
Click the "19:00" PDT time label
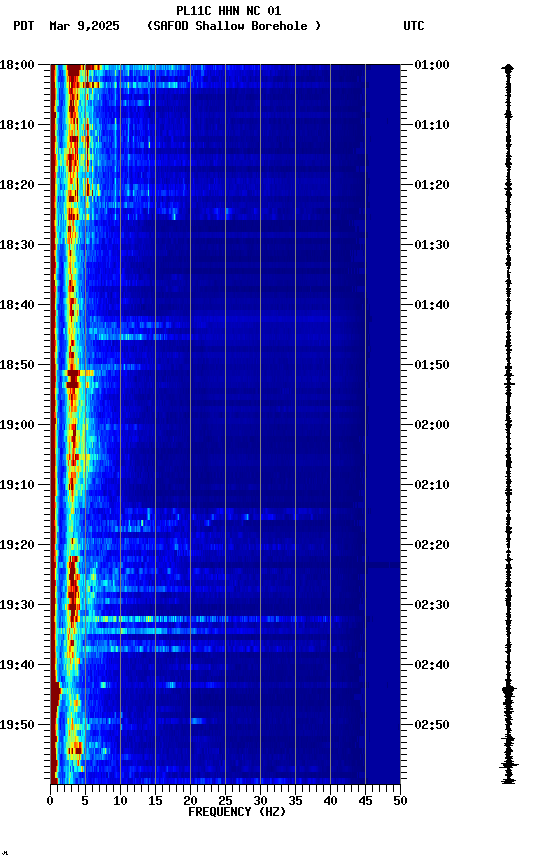tap(17, 425)
